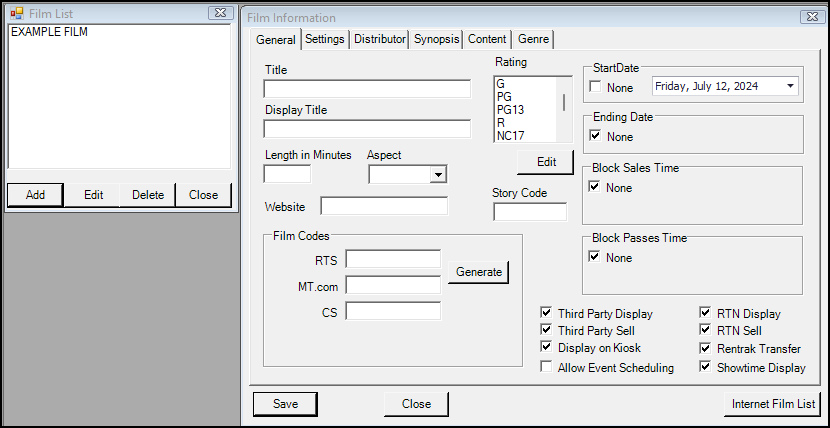Go to the Genre tab
Image resolution: width=830 pixels, height=428 pixels.
coord(533,39)
